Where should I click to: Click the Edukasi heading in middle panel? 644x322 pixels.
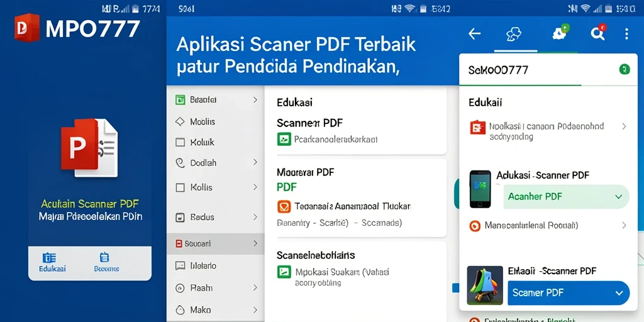pyautogui.click(x=294, y=103)
